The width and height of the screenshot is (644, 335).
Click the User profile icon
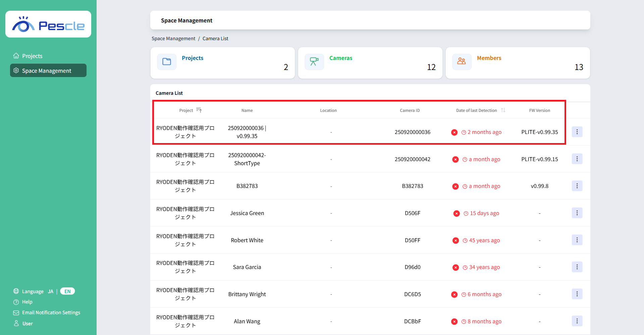click(x=16, y=323)
